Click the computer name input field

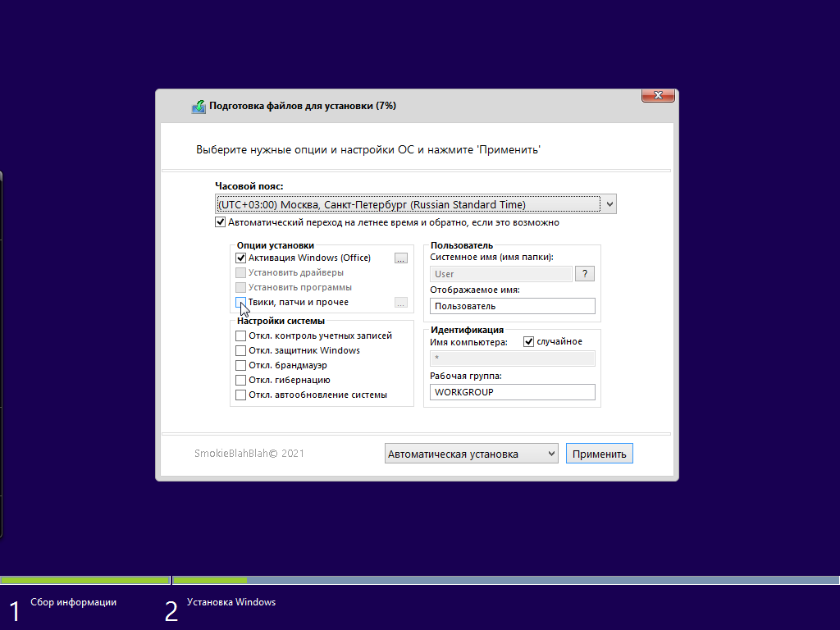[x=513, y=358]
